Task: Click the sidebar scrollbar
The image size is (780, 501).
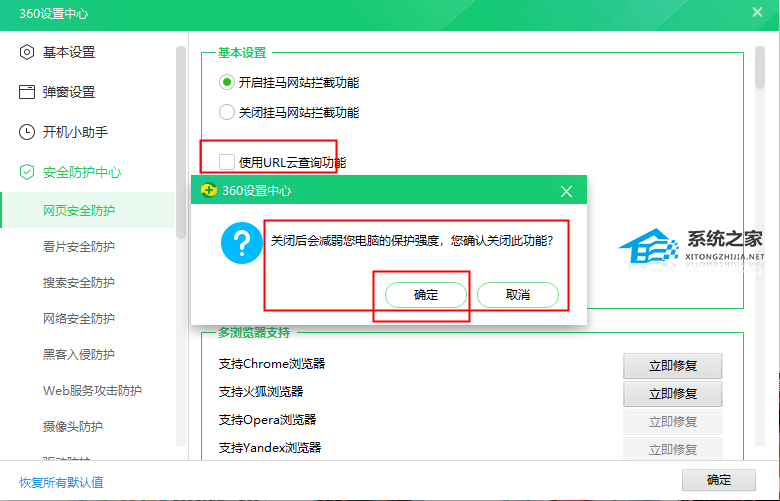Action: click(181, 142)
